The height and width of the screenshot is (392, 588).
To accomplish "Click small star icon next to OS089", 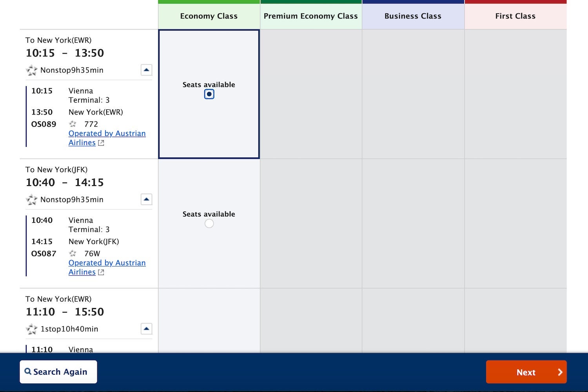I will 73,124.
